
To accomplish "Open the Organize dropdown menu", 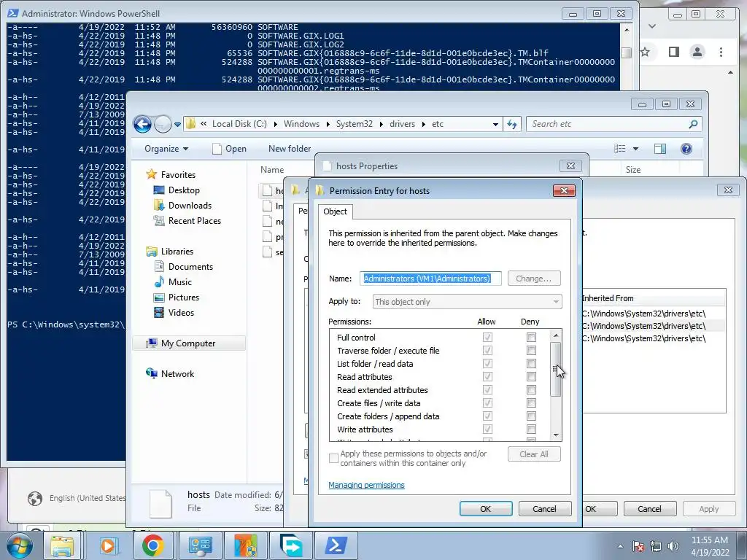I will [x=166, y=149].
